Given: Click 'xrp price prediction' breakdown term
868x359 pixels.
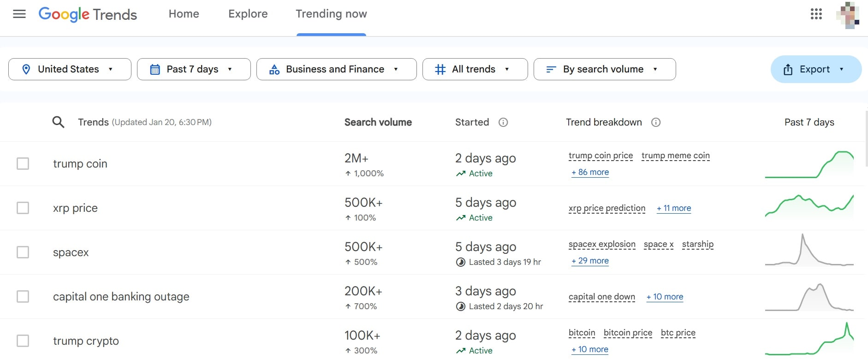Looking at the screenshot, I should click(607, 208).
